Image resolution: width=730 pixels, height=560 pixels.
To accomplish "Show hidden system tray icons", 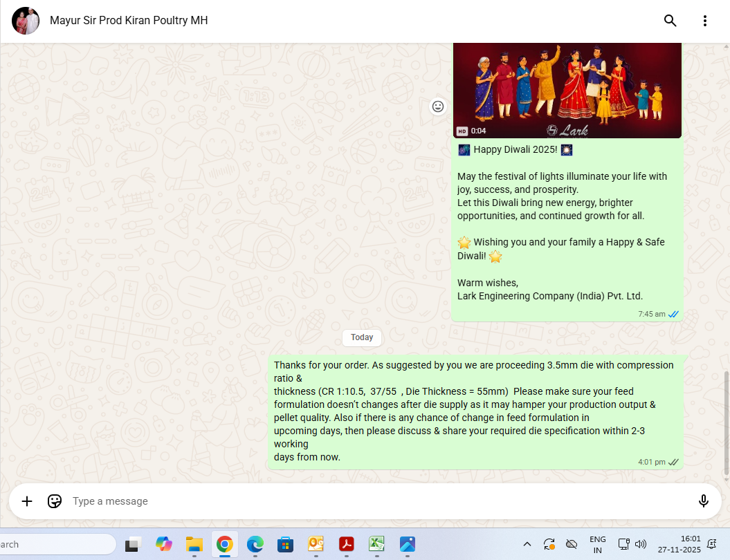I will coord(527,544).
